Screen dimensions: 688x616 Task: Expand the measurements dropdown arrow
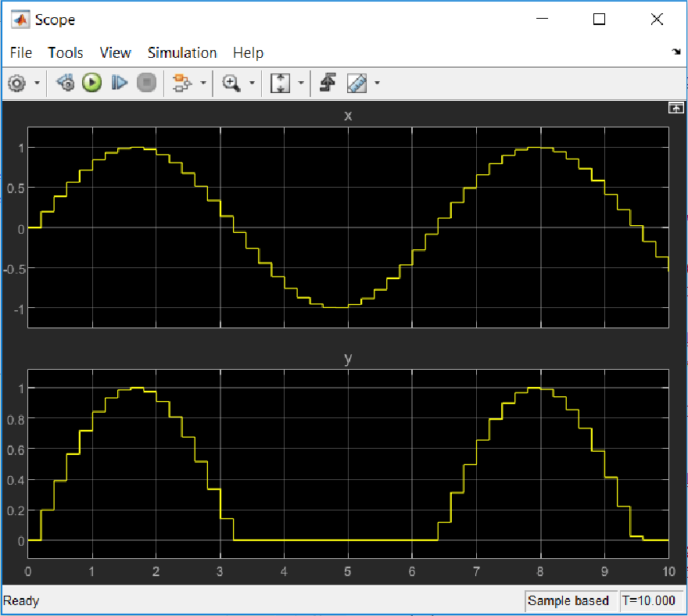[x=378, y=83]
